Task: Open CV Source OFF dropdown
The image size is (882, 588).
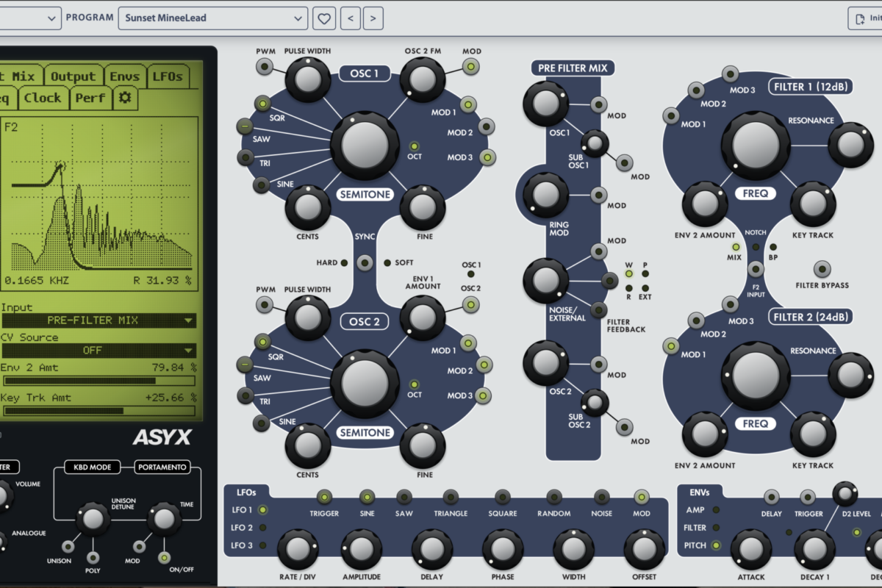Action: point(98,351)
